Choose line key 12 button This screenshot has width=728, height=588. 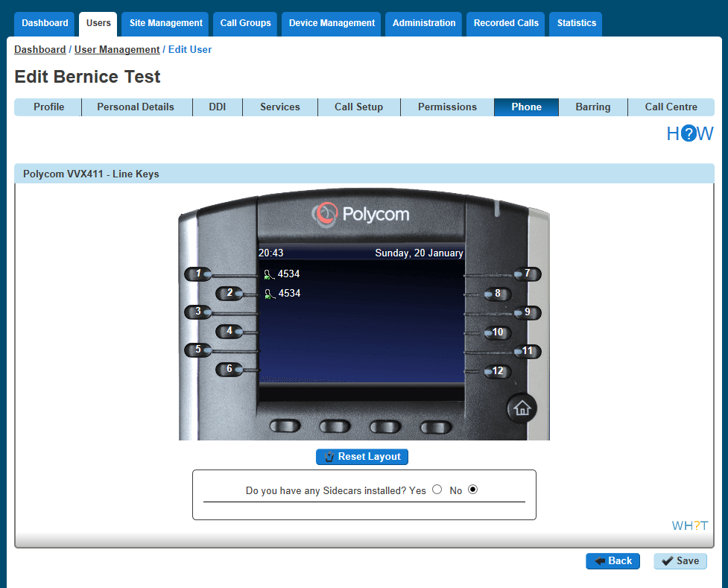coord(498,371)
